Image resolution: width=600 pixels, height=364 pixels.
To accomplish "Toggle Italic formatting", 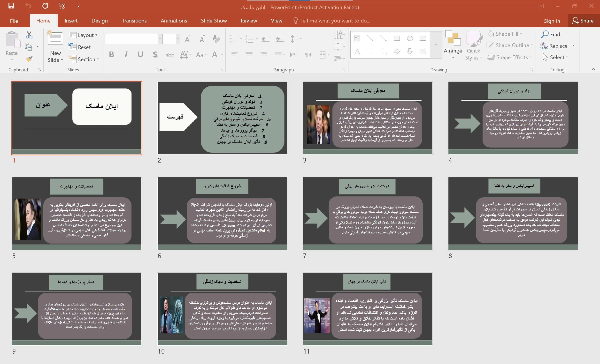I will [x=126, y=54].
